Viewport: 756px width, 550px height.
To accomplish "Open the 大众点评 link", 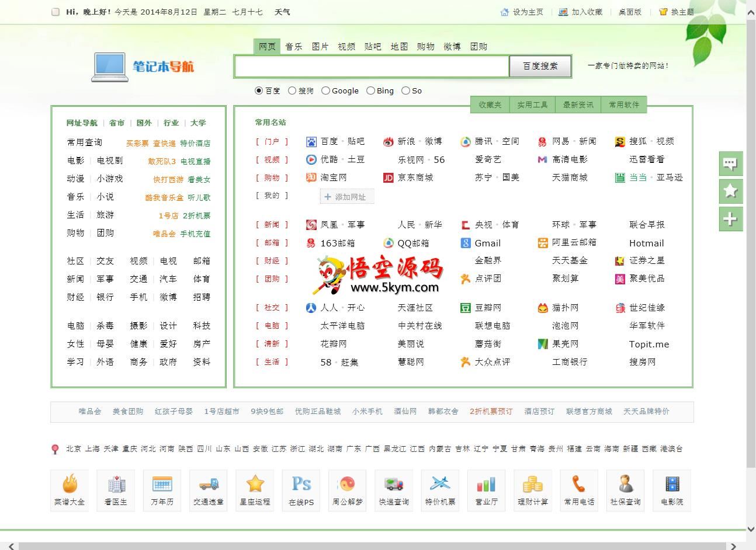I will (x=493, y=362).
